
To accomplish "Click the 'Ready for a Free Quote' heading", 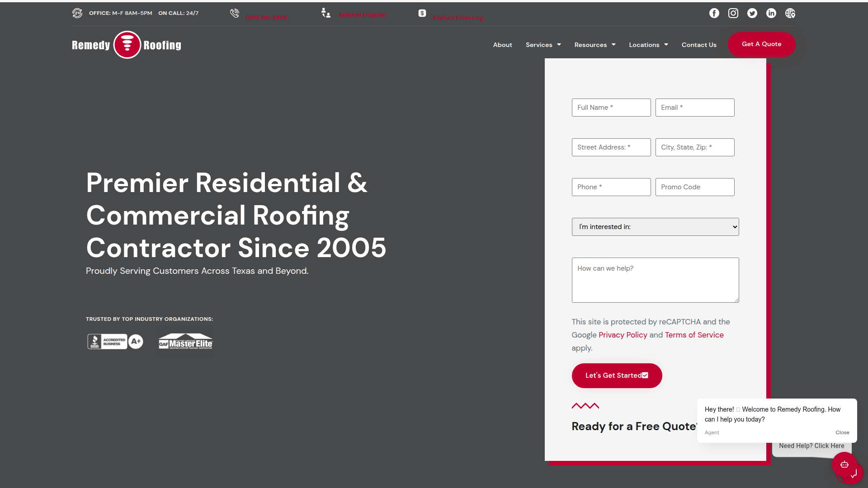I will [x=634, y=426].
